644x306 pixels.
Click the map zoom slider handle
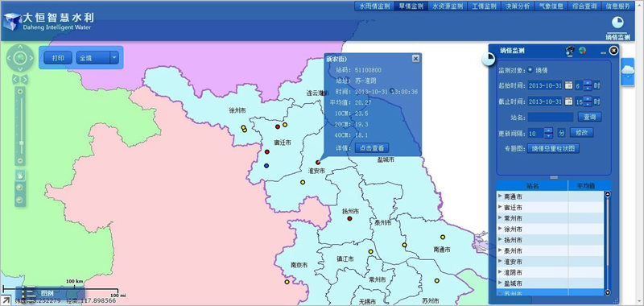pos(21,143)
